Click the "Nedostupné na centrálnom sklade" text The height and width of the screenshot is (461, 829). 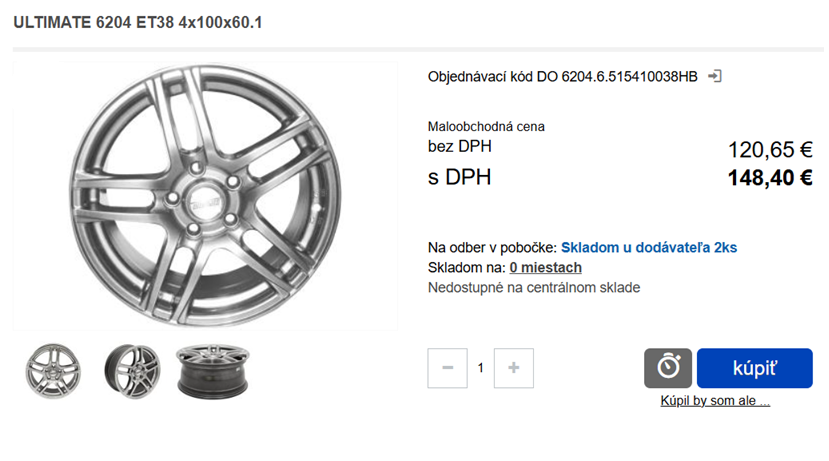533,288
